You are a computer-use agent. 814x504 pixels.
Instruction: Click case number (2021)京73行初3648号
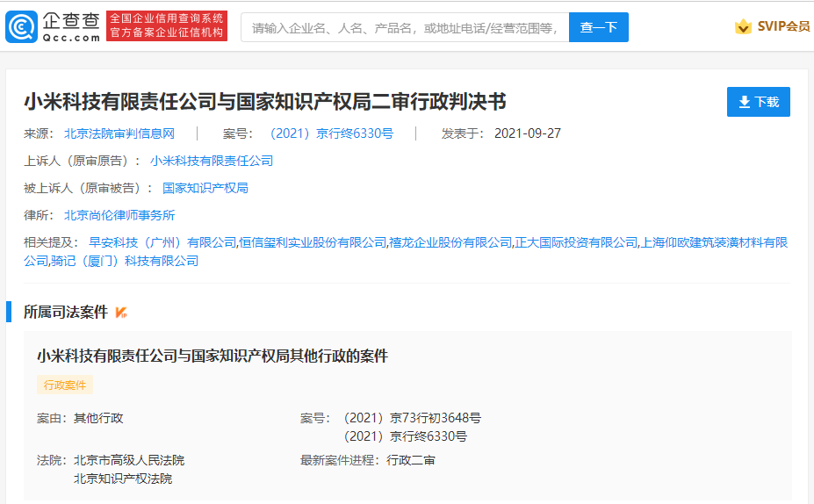413,418
